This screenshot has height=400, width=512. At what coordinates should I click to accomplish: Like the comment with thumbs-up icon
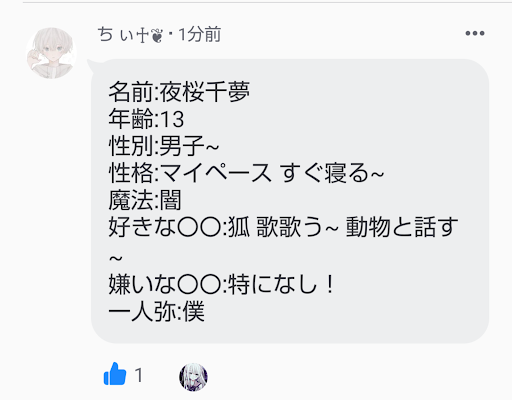coord(115,374)
